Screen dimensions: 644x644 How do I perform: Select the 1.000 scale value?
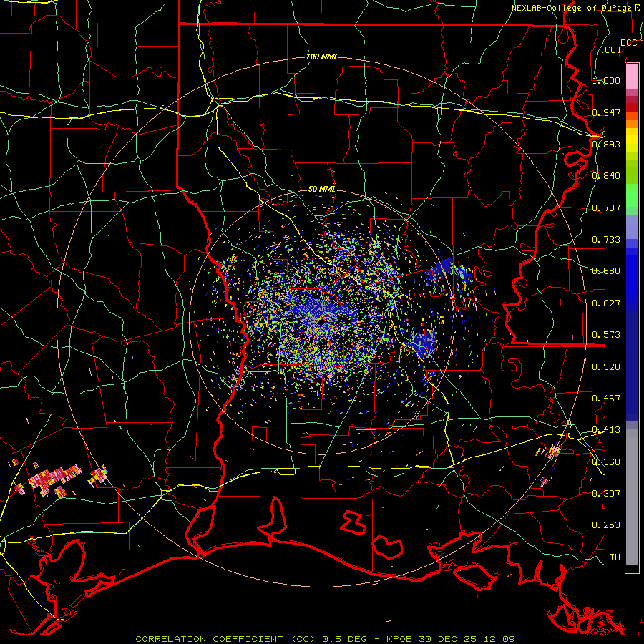click(x=606, y=80)
